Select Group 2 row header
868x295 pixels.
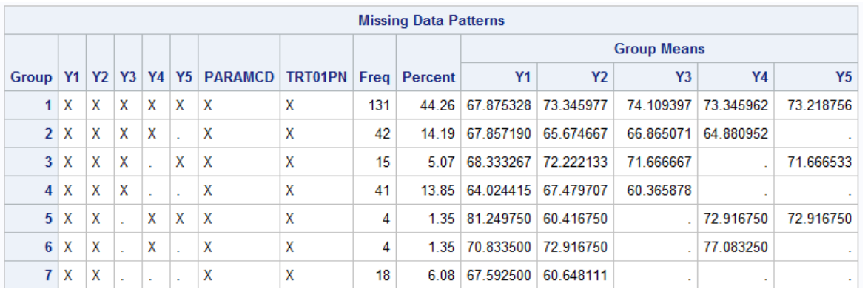pyautogui.click(x=48, y=133)
